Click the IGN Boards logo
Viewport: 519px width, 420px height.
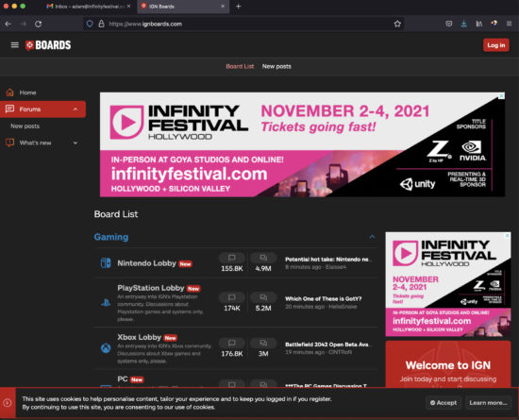point(48,45)
